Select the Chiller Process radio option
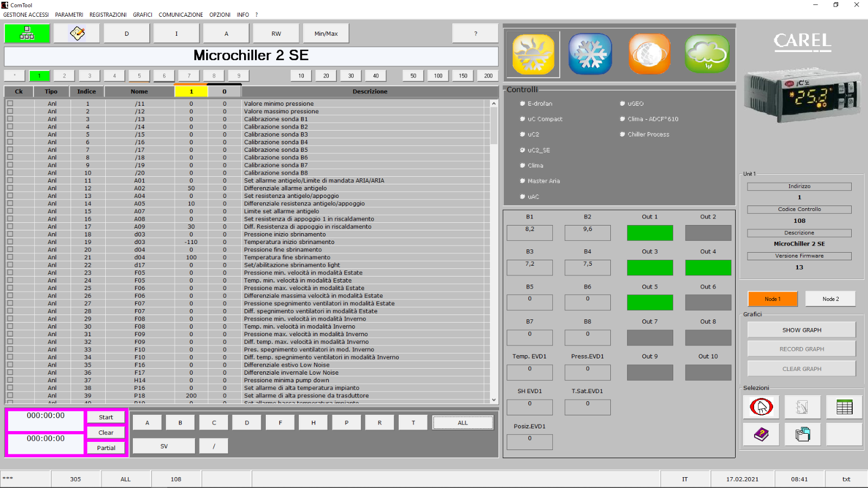868x488 pixels. click(x=623, y=134)
